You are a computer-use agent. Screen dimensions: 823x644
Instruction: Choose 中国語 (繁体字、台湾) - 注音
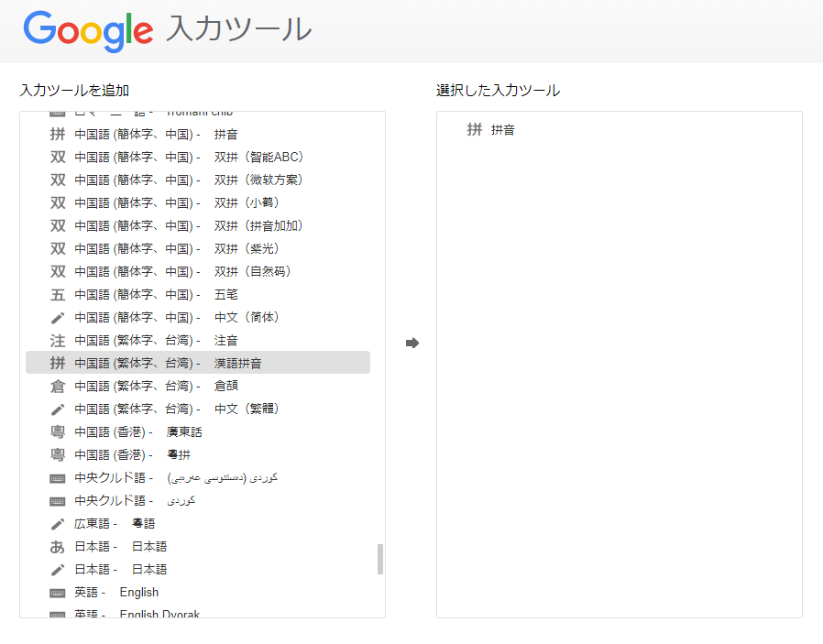(156, 341)
